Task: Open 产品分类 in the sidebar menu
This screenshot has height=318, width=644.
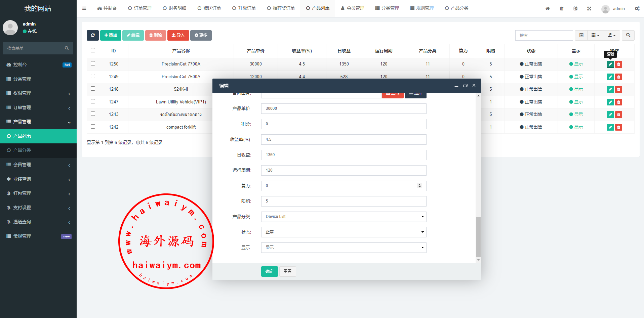Action: tap(22, 150)
